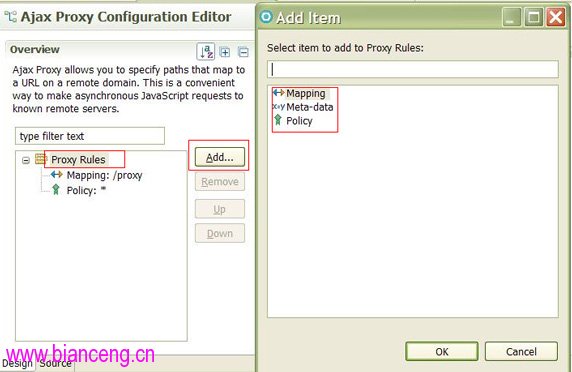Screen dimensions: 572x372
Task: Select the Proxy Rules tree node
Action: (78, 160)
